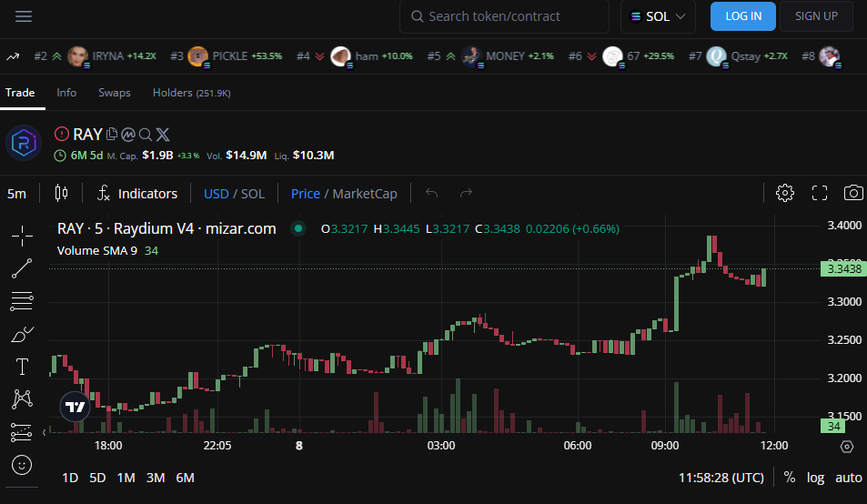Open the time axis settings icon
The image size is (867, 504).
847,446
